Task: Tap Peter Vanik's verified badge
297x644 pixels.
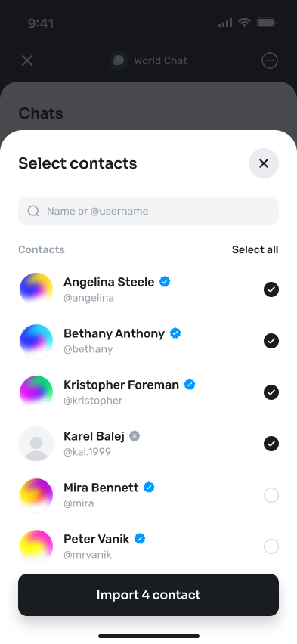Action: coord(140,538)
